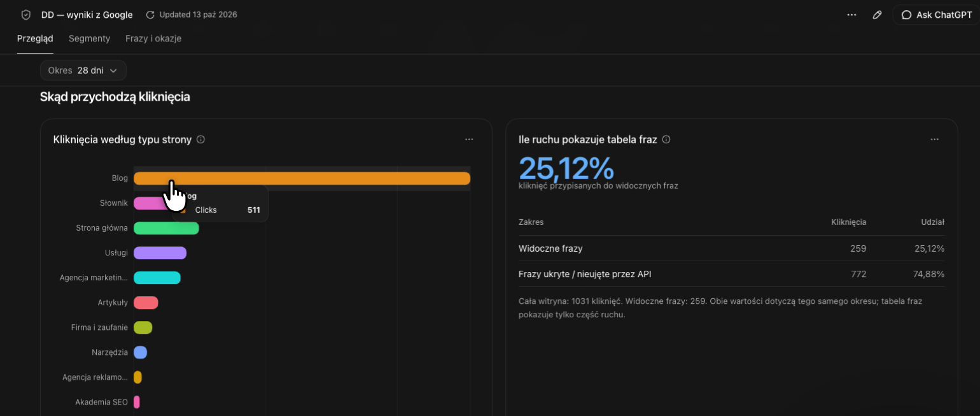Click the yellow Agencja reklamo... bar
980x416 pixels.
click(137, 377)
